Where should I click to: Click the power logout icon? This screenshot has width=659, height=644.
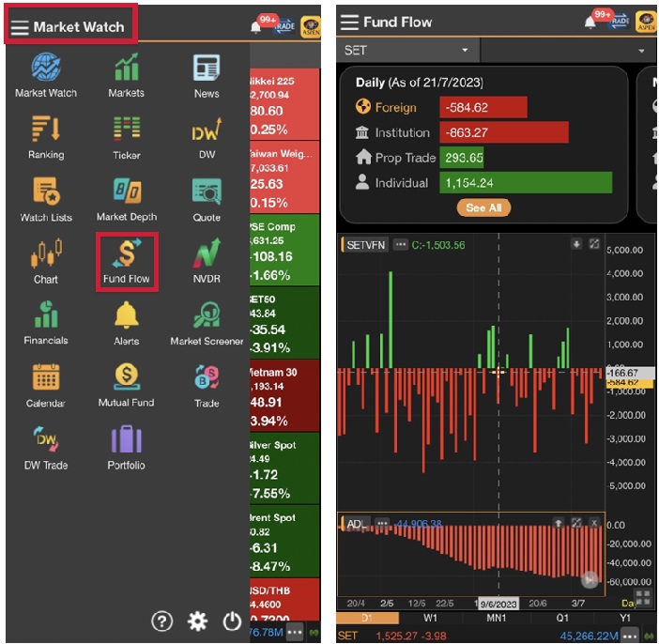pos(232,621)
